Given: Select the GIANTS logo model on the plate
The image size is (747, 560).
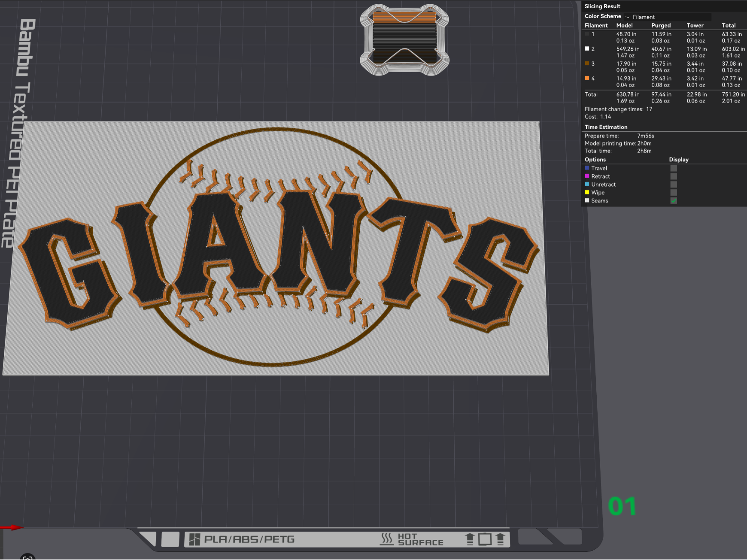Looking at the screenshot, I should point(276,248).
